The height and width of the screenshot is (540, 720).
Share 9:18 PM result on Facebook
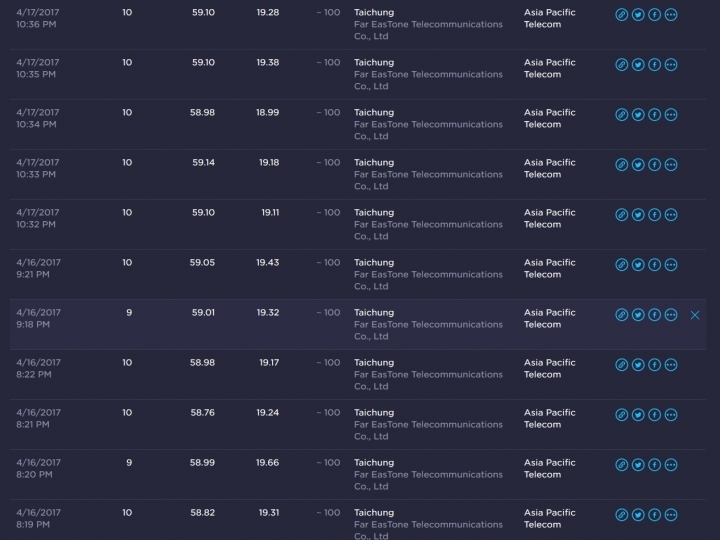pos(654,315)
